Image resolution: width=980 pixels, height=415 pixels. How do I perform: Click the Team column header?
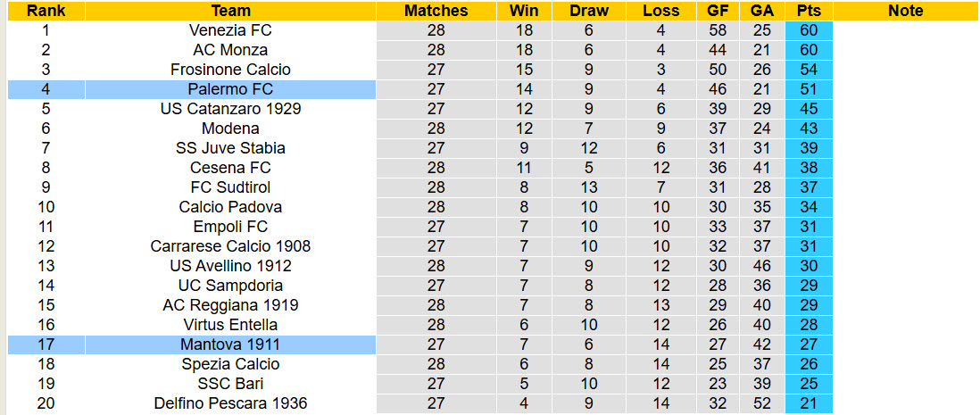pyautogui.click(x=230, y=11)
